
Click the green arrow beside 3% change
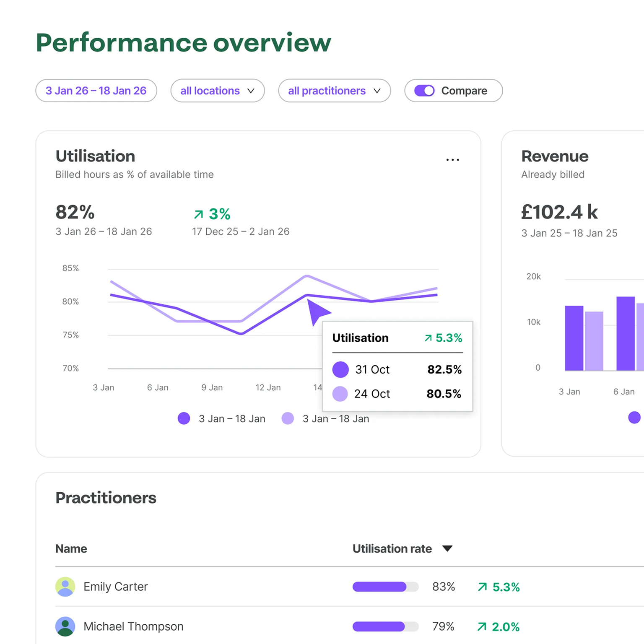tap(198, 215)
